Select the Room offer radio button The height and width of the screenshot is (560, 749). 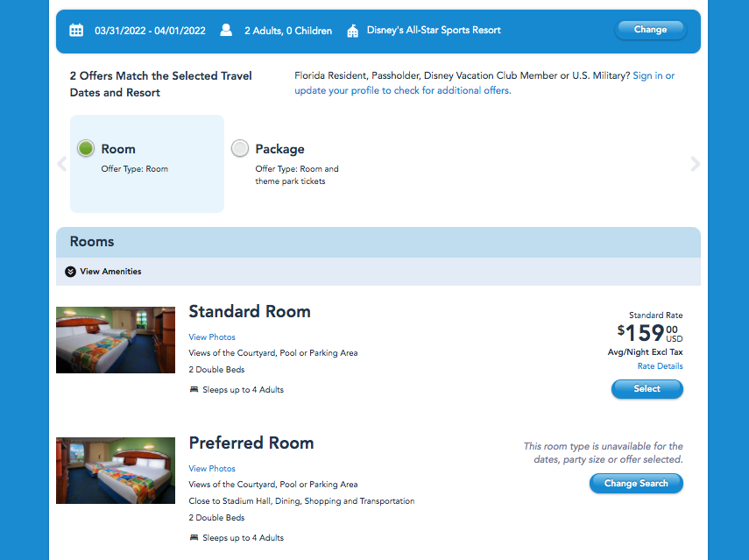point(86,149)
